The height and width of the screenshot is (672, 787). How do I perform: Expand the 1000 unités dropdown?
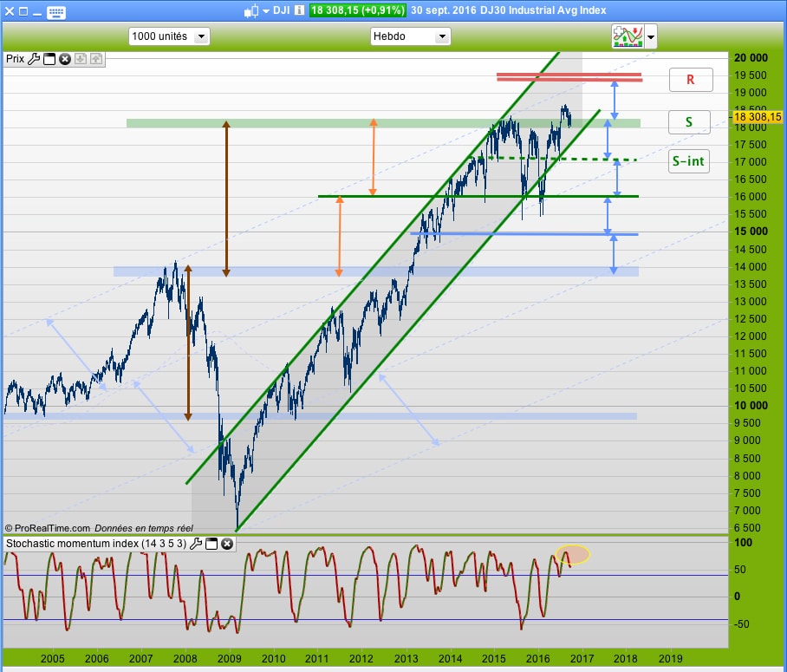[x=201, y=36]
